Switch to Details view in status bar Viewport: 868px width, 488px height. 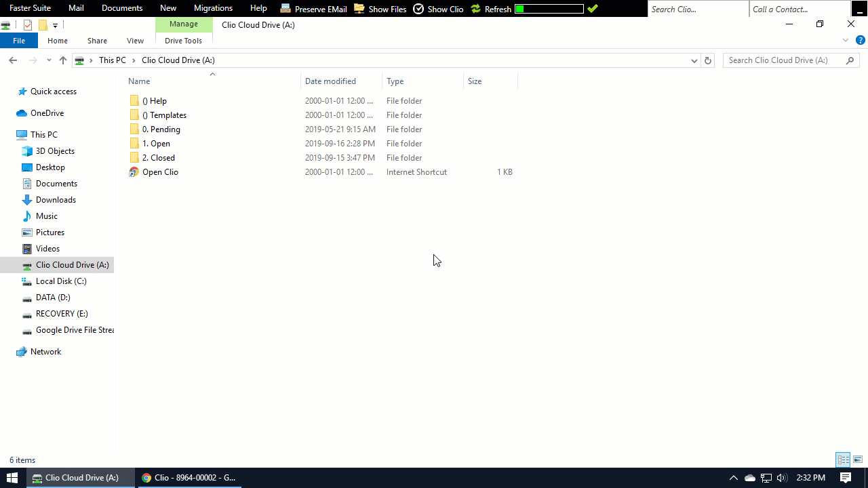coord(844,460)
